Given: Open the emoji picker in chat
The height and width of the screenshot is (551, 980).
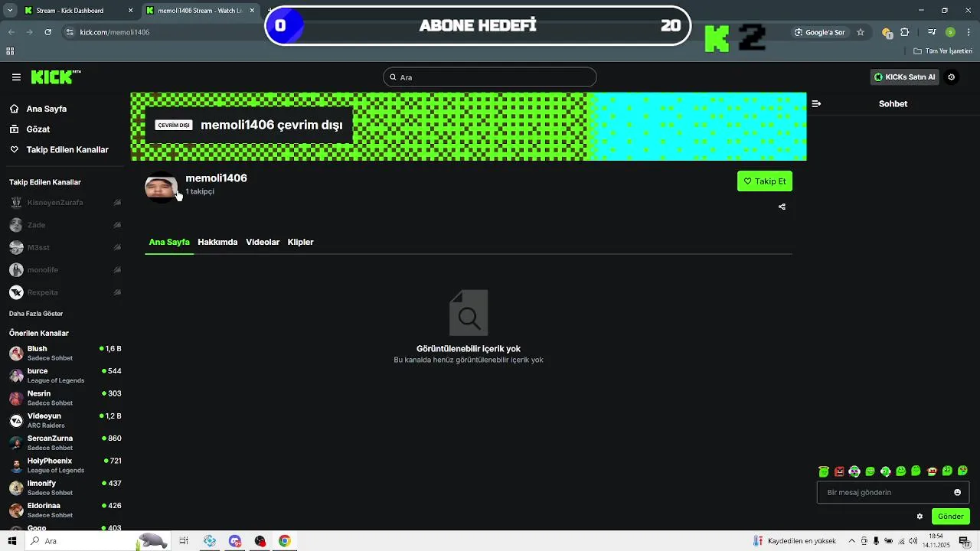Looking at the screenshot, I should pyautogui.click(x=957, y=493).
